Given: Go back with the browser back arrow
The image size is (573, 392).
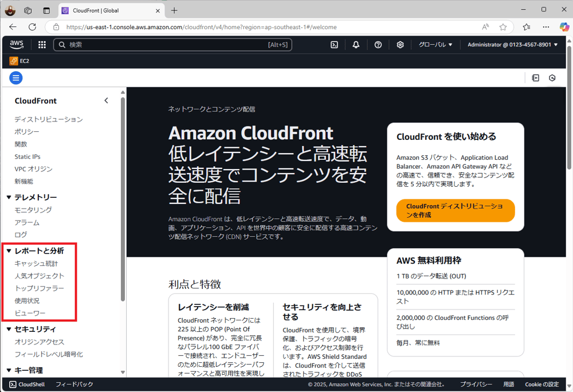Looking at the screenshot, I should pyautogui.click(x=13, y=27).
